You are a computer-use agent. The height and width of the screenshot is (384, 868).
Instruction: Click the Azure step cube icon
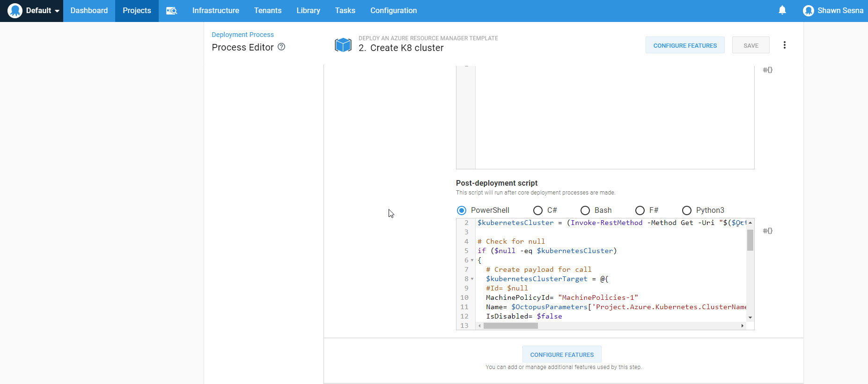point(343,45)
